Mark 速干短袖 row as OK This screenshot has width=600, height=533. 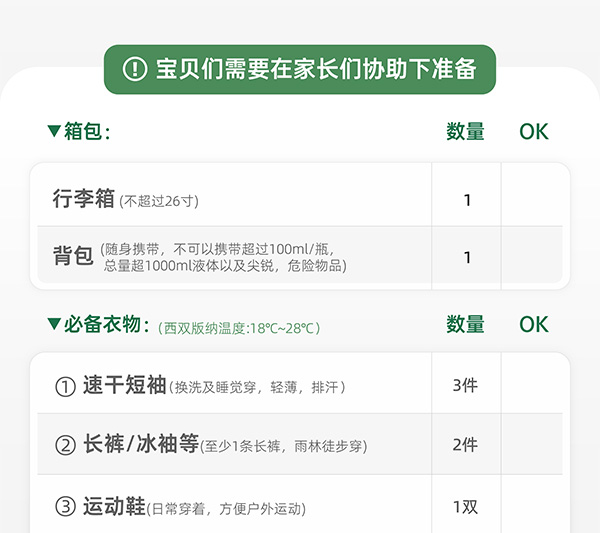[534, 386]
